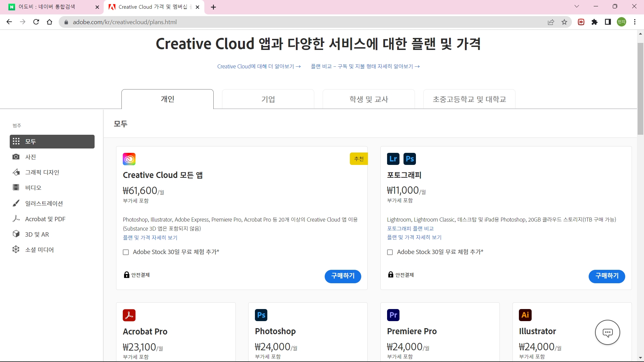Click 구매하기 for Creative Cloud 모든 앱
The height and width of the screenshot is (362, 644).
coord(343,276)
